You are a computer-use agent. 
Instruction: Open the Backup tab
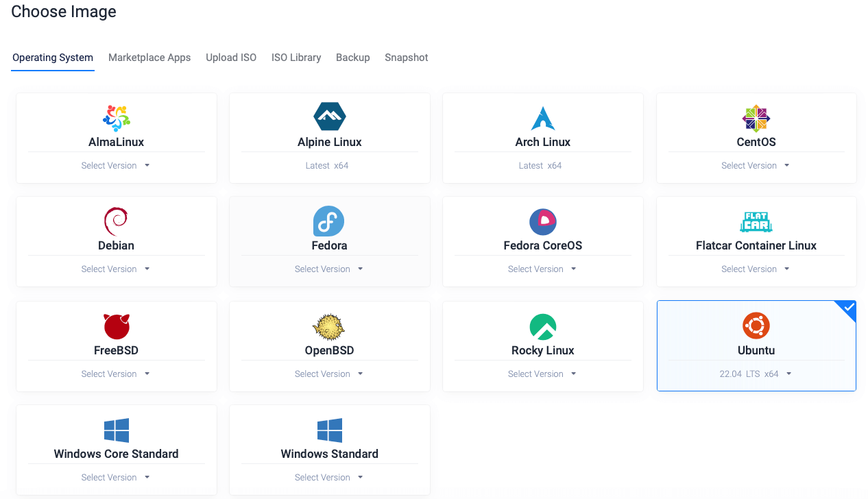point(353,58)
